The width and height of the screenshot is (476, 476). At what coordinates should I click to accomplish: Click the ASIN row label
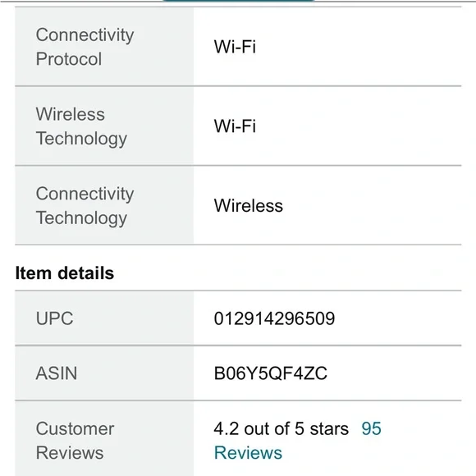coord(57,373)
